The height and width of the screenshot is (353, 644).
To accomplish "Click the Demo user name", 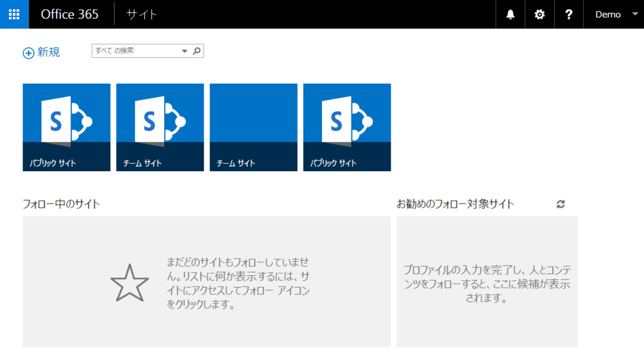I will point(608,14).
